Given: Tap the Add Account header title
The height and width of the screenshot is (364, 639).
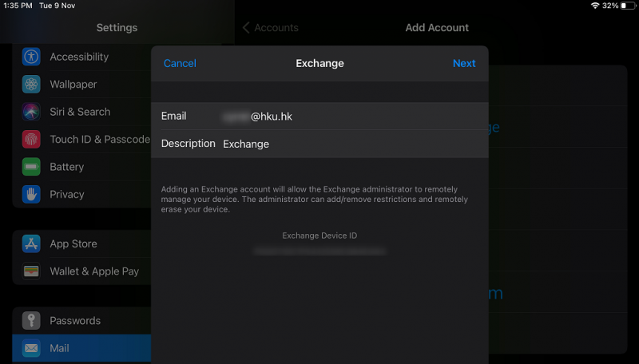Looking at the screenshot, I should (x=437, y=28).
